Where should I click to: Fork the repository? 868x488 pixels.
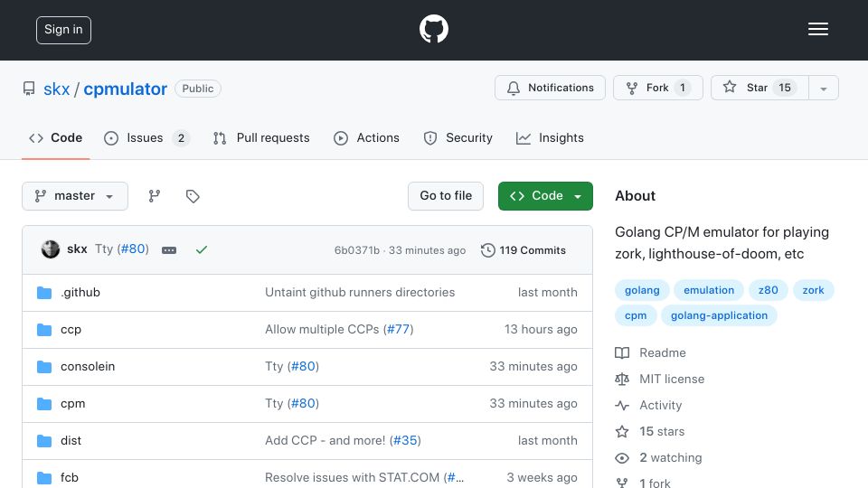657,88
